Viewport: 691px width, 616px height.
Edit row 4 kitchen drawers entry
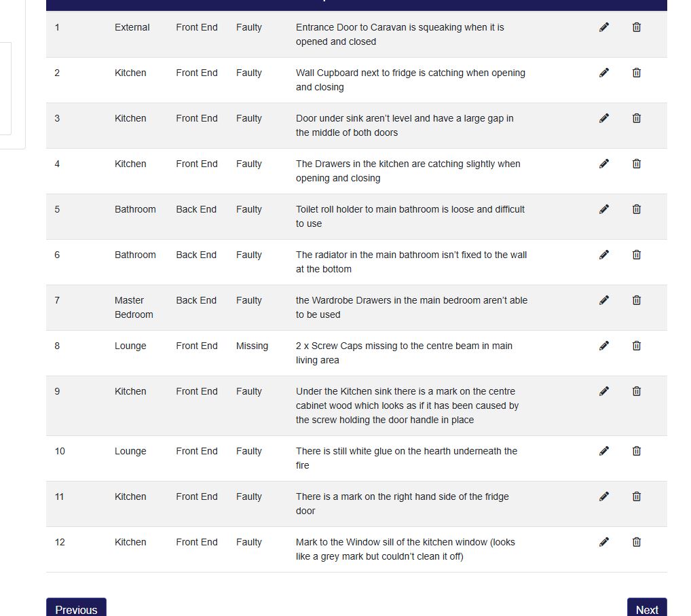(604, 164)
